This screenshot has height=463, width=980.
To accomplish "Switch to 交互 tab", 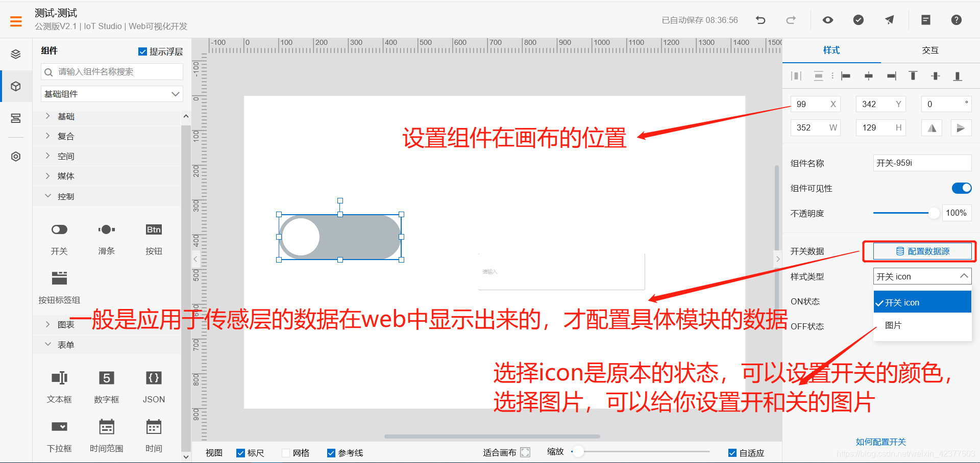I will (x=930, y=50).
